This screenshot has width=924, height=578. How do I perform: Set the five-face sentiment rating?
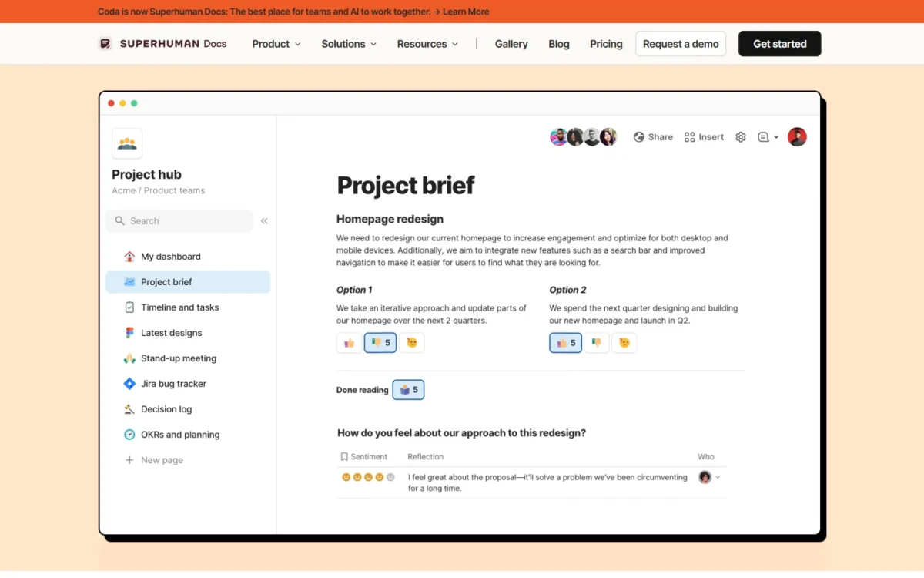[x=368, y=477]
